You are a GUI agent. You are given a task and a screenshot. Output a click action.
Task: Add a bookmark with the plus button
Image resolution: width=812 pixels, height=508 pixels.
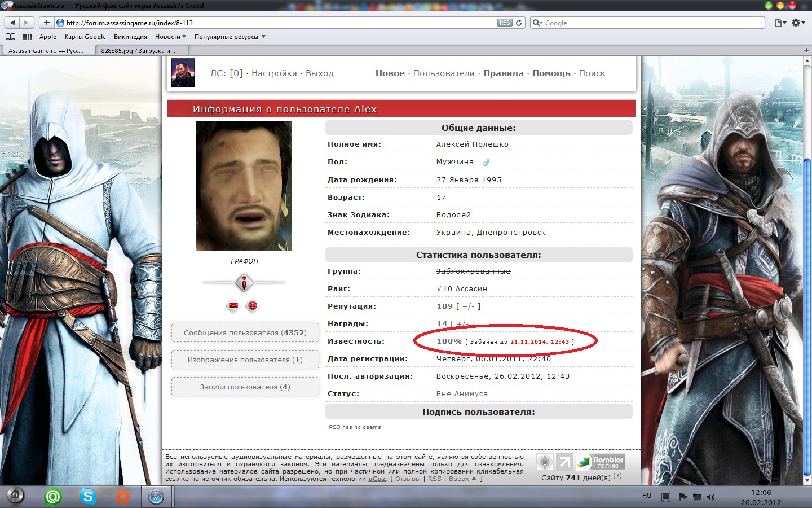tap(46, 23)
